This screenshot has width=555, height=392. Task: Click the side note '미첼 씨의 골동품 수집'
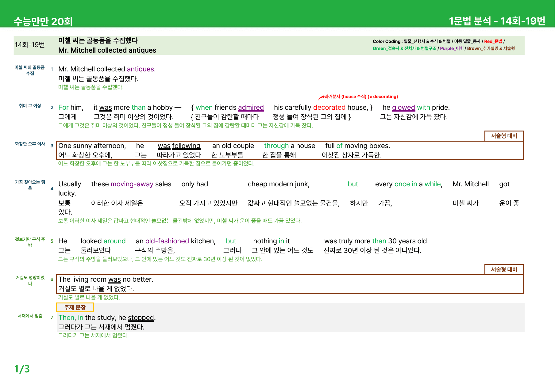point(30,70)
